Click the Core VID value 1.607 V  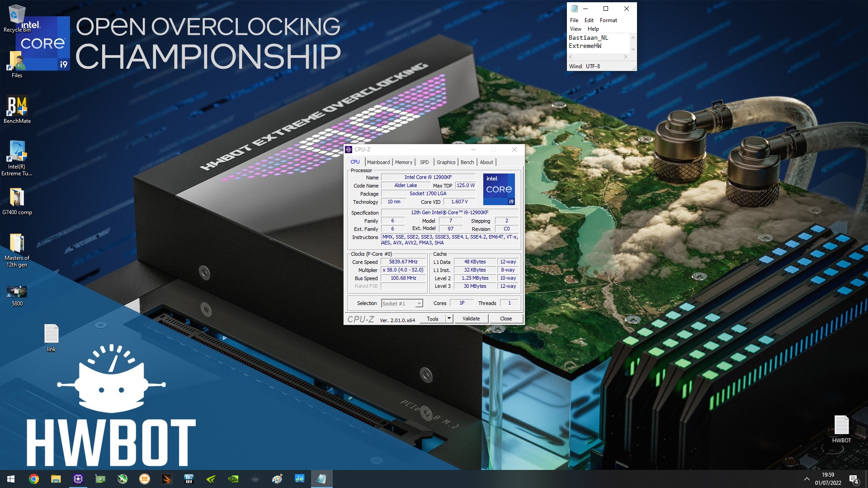pos(459,202)
